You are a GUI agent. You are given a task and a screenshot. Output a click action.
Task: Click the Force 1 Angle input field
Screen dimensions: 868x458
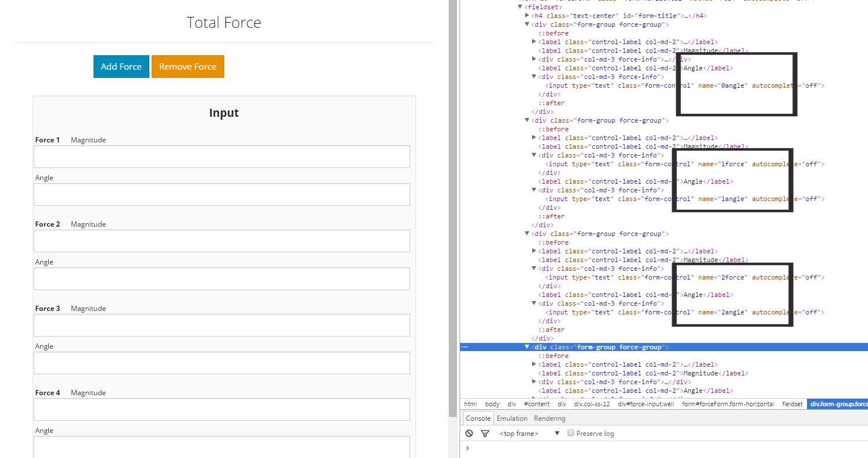pyautogui.click(x=222, y=195)
